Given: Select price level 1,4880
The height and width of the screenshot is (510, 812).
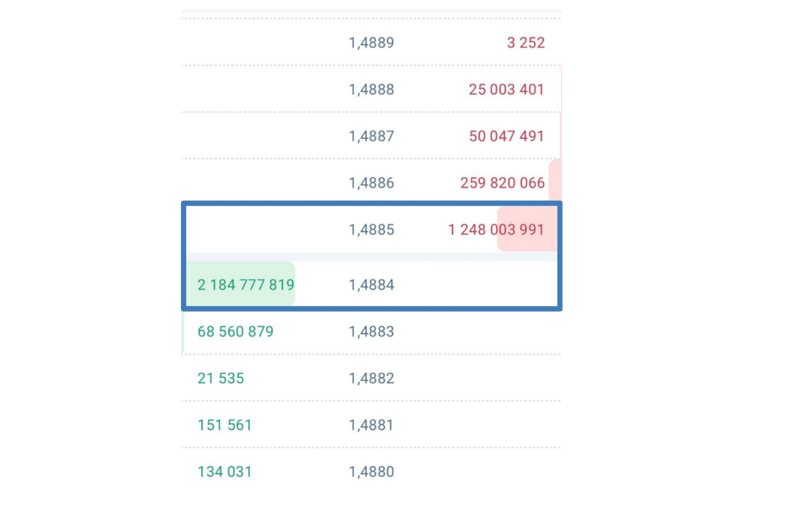Looking at the screenshot, I should click(x=371, y=472).
